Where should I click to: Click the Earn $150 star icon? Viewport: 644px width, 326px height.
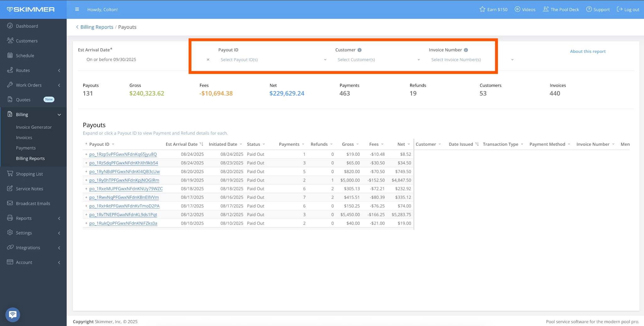482,9
